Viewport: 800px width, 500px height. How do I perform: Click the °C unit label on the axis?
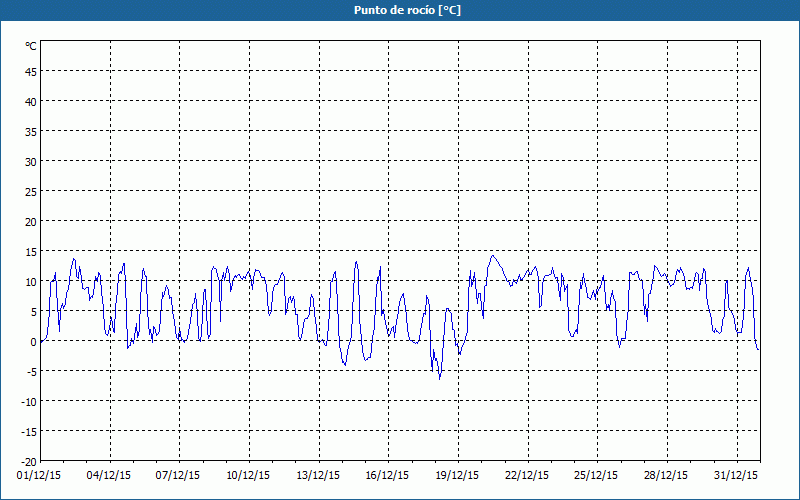31,46
